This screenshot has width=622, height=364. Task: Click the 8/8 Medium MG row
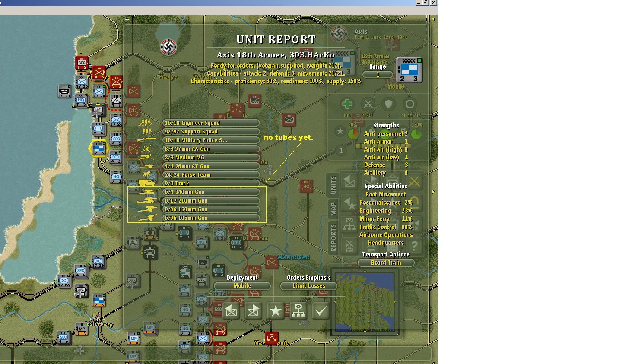(211, 158)
